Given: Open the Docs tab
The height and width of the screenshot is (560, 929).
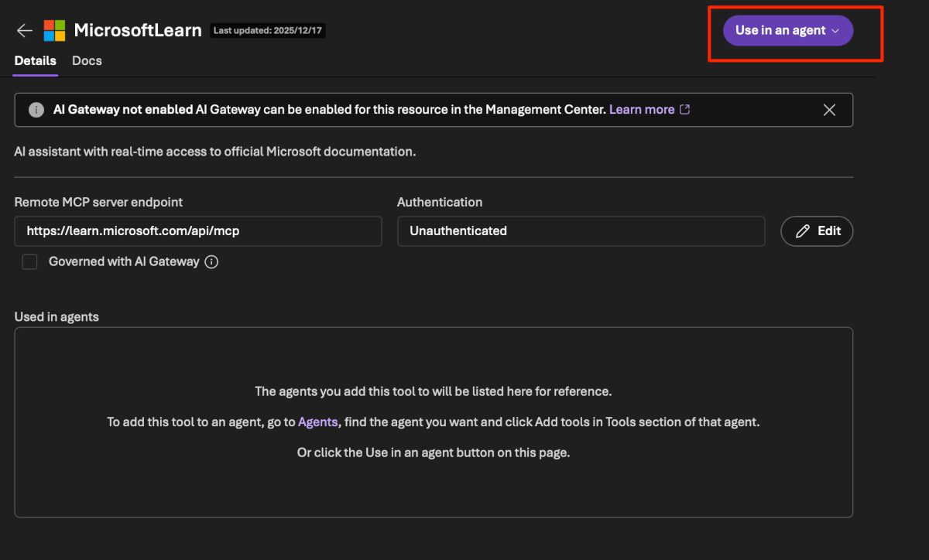Looking at the screenshot, I should pos(87,60).
